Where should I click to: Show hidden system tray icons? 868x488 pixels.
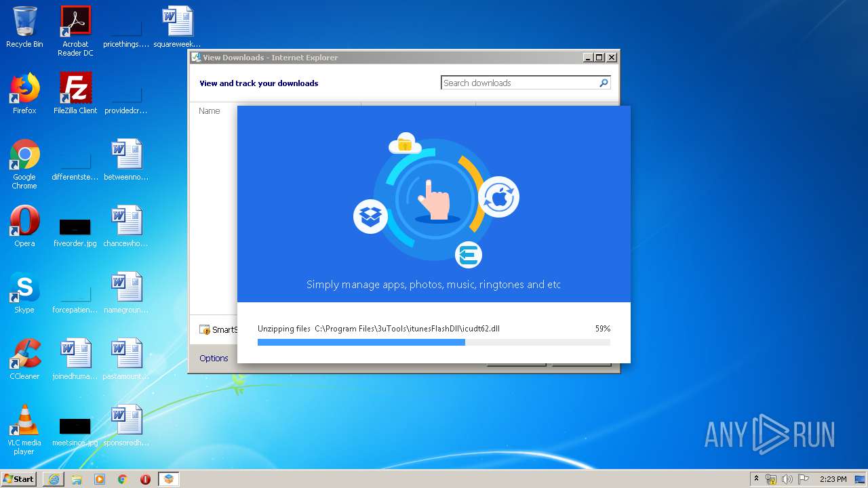coord(757,479)
